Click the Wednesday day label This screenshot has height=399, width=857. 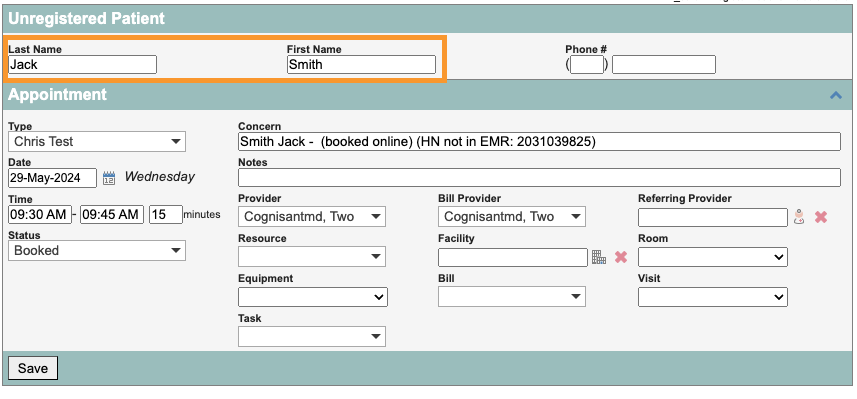point(160,177)
